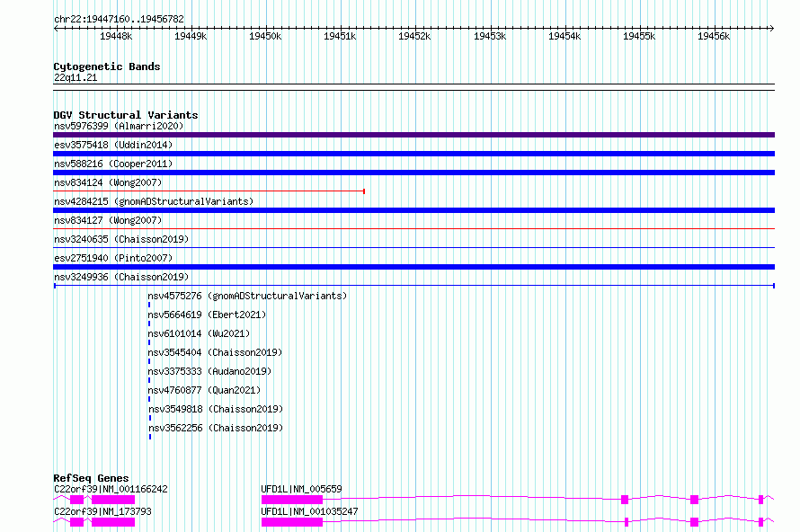Click the nsv5976399 (Almarri2020) variant label
This screenshot has width=800, height=532.
pyautogui.click(x=119, y=126)
